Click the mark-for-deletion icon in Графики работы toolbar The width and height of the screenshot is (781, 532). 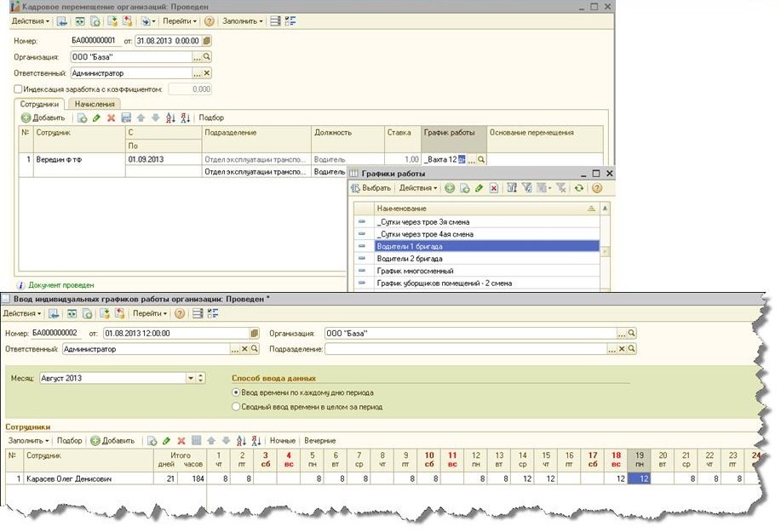tap(493, 188)
